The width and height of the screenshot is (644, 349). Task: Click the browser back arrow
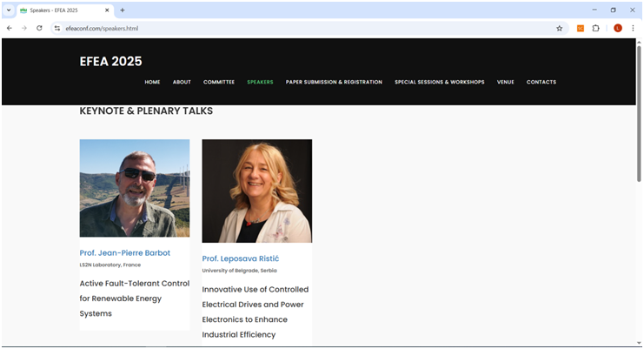[x=10, y=28]
